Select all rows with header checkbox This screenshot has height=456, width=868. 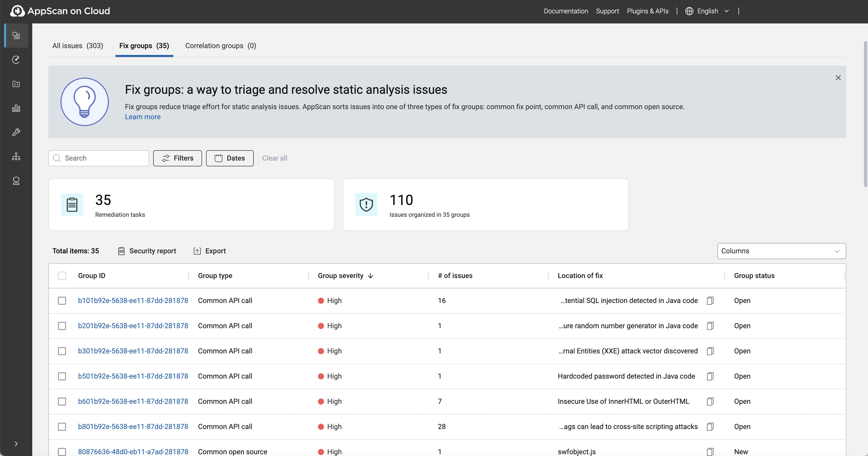click(62, 276)
